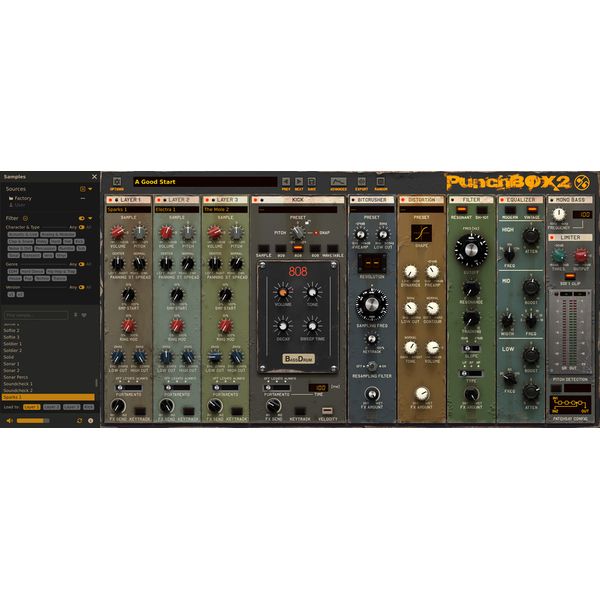Close the Samples browser panel
The height and width of the screenshot is (600, 600).
pos(94,176)
